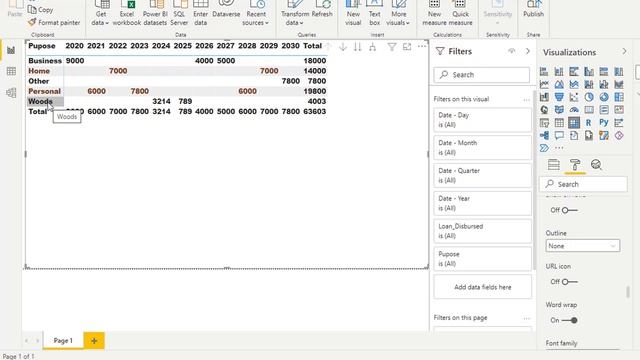Click Dataverse button

coord(226,10)
